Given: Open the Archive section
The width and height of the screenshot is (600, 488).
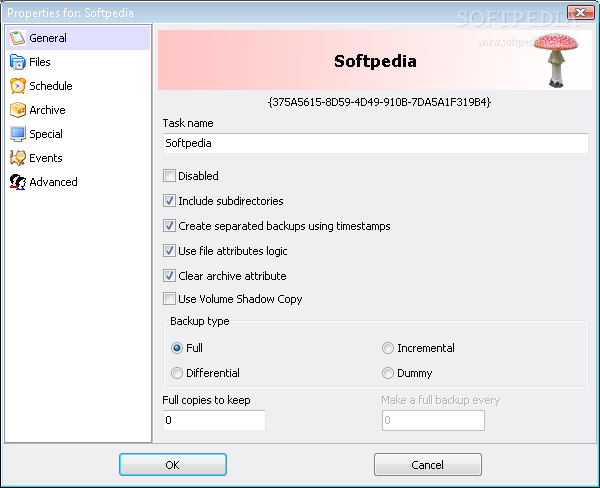Looking at the screenshot, I should click(78, 110).
